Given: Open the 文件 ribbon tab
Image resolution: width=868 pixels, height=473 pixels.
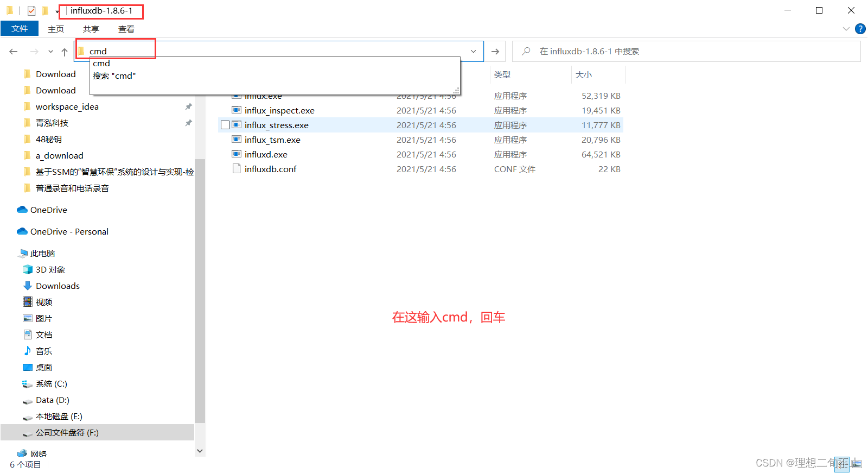Looking at the screenshot, I should 20,29.
